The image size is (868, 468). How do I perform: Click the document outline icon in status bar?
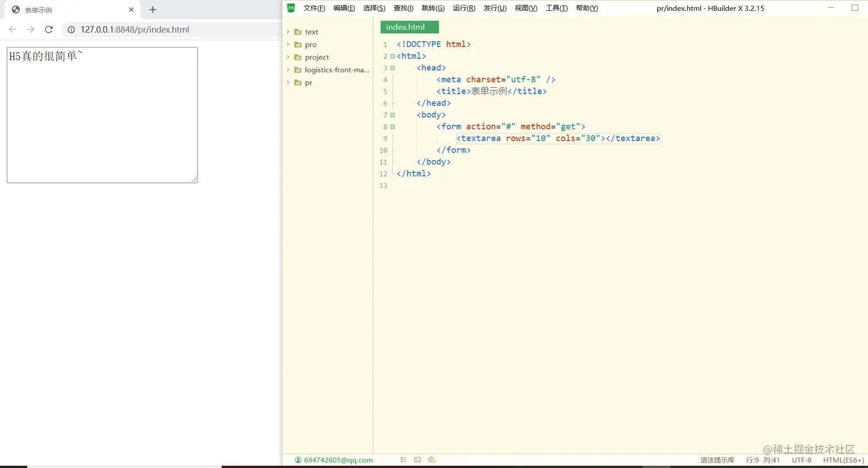[x=404, y=460]
